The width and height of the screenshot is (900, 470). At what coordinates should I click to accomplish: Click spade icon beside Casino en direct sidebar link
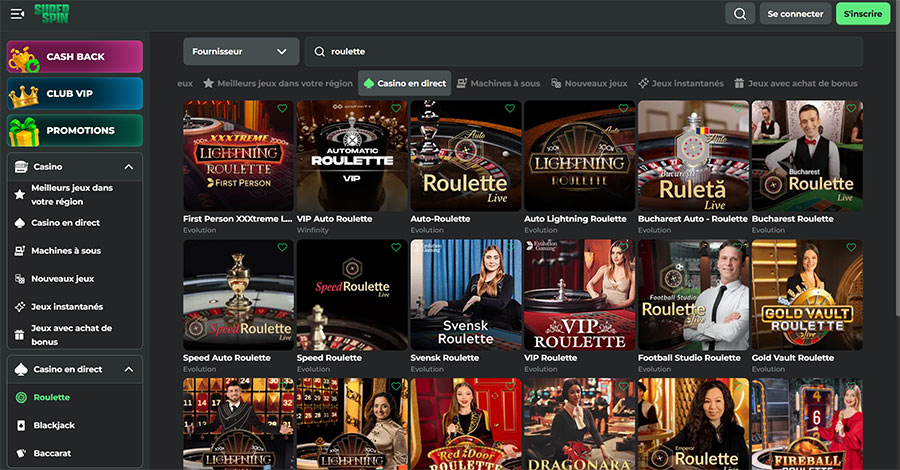20,223
